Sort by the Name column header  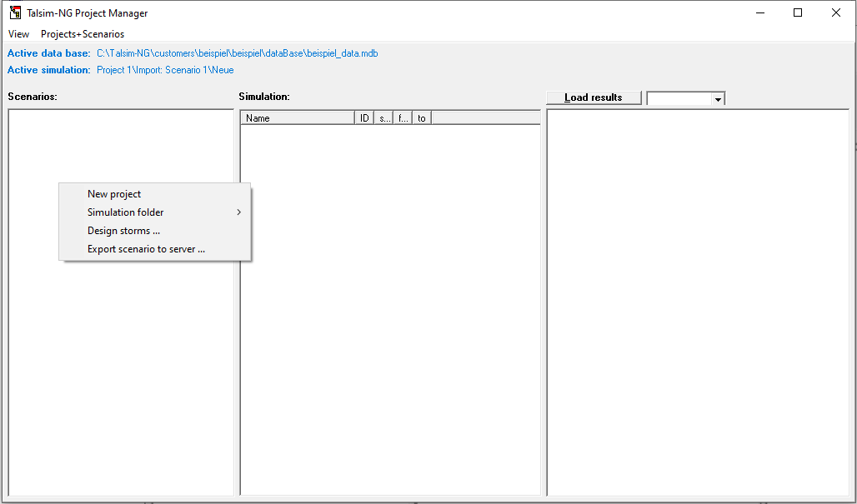tap(298, 118)
